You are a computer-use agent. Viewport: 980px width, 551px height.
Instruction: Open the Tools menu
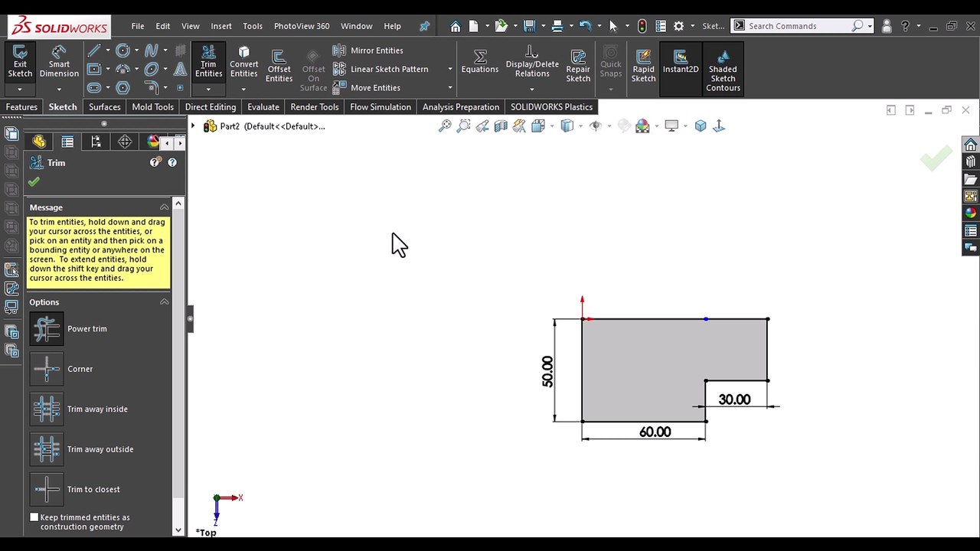click(253, 26)
